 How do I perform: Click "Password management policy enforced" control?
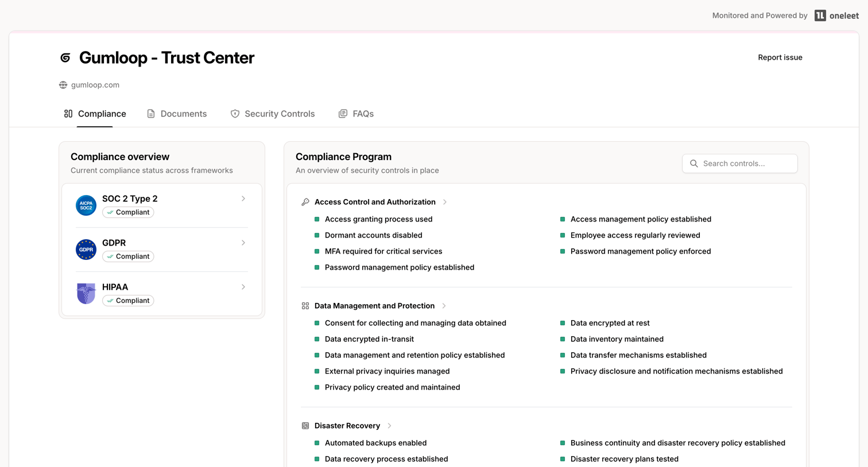click(641, 251)
